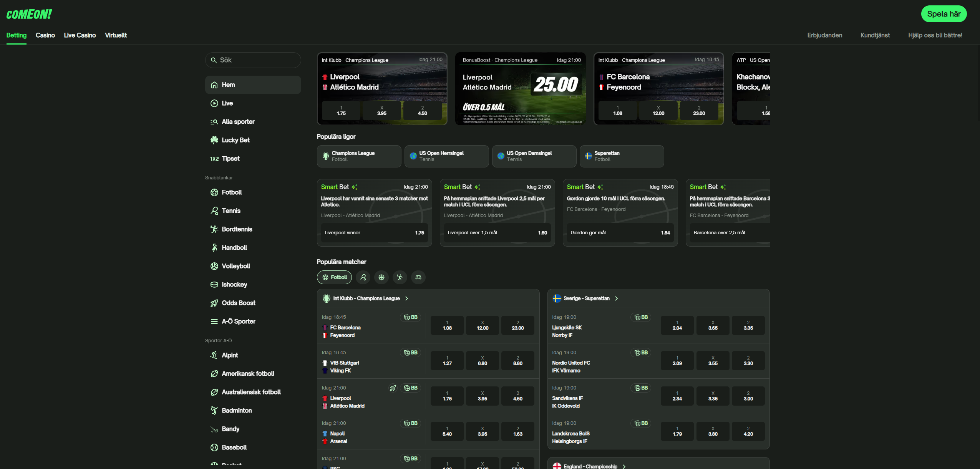Select Badminton in sports list
This screenshot has width=980, height=469.
(x=253, y=411)
